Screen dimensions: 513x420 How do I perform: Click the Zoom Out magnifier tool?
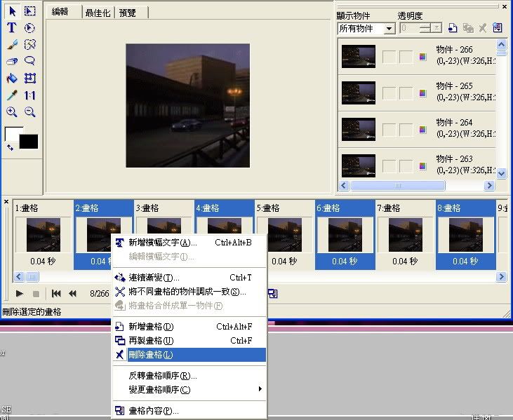pos(29,112)
